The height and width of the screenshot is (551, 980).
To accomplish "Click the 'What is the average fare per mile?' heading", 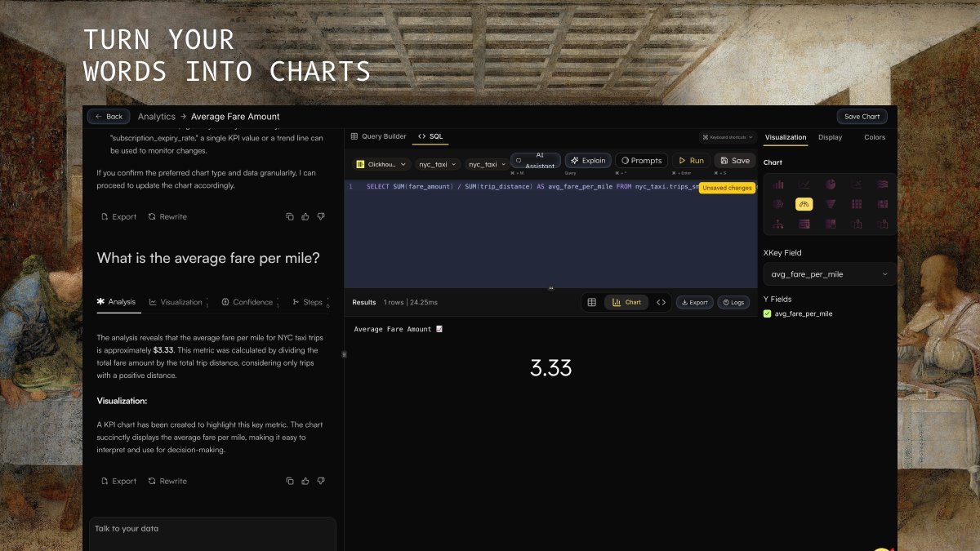I will pos(208,258).
